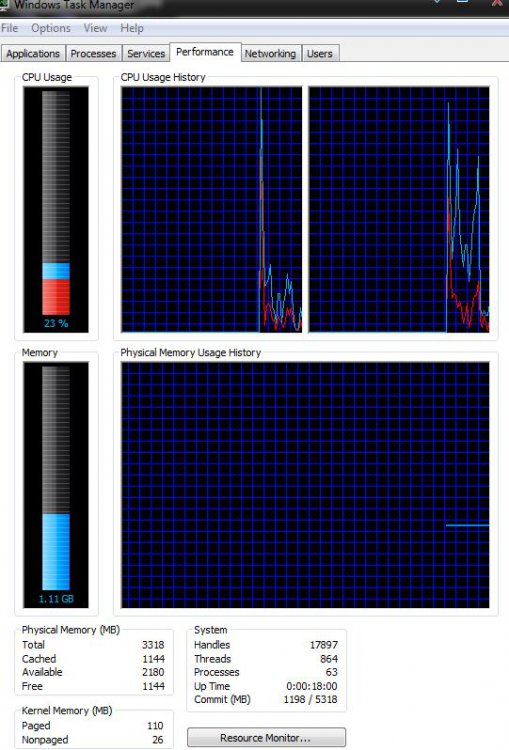
Task: Click the Resource Monitor button
Action: coord(266,737)
